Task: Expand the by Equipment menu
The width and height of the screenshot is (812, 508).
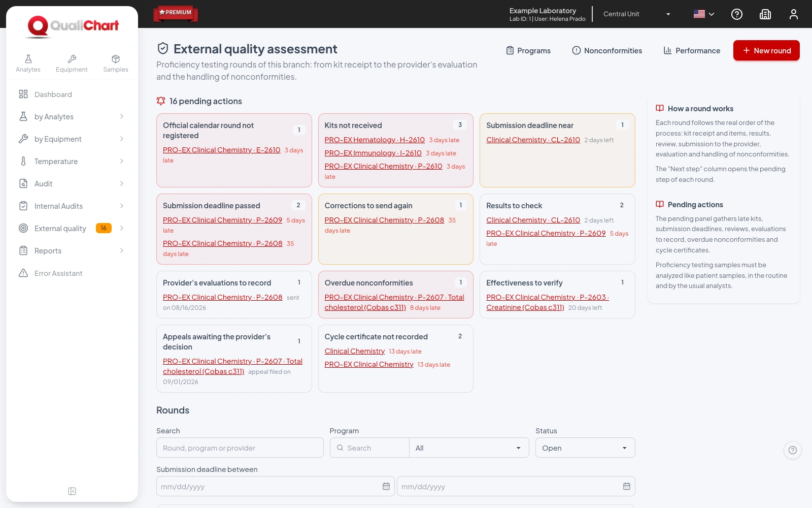Action: coord(72,139)
